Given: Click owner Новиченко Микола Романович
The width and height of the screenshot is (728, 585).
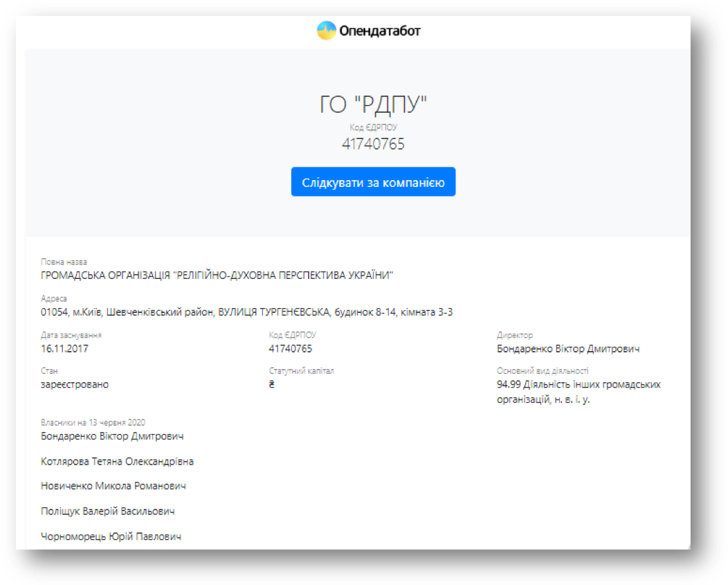Looking at the screenshot, I should click(x=113, y=486).
